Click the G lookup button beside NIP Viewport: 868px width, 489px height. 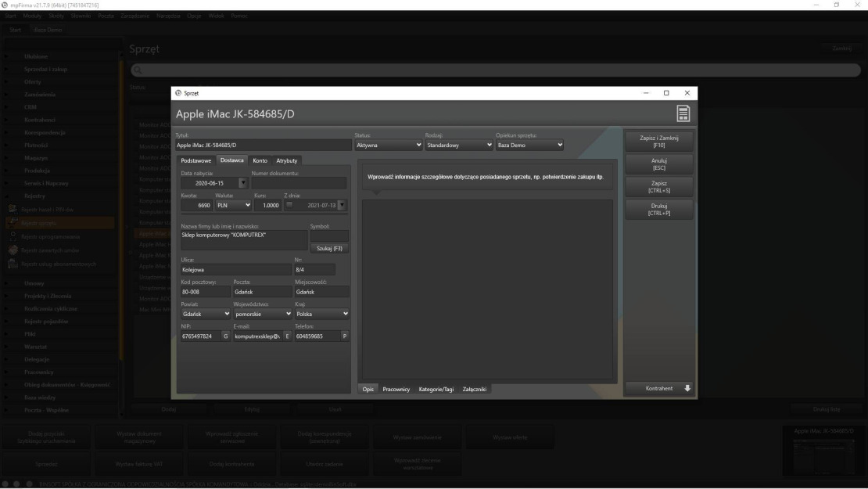pos(225,336)
